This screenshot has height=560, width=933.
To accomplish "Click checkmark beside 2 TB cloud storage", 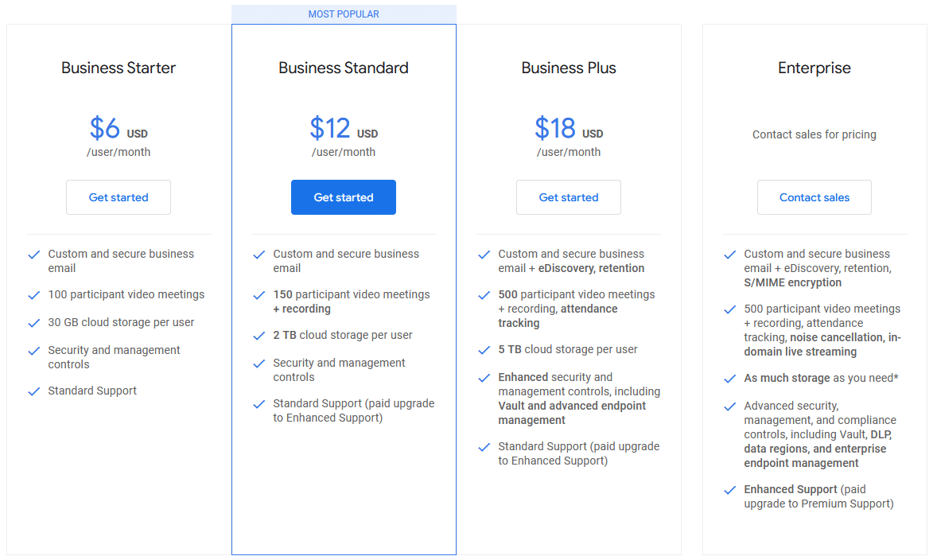I will click(x=259, y=336).
